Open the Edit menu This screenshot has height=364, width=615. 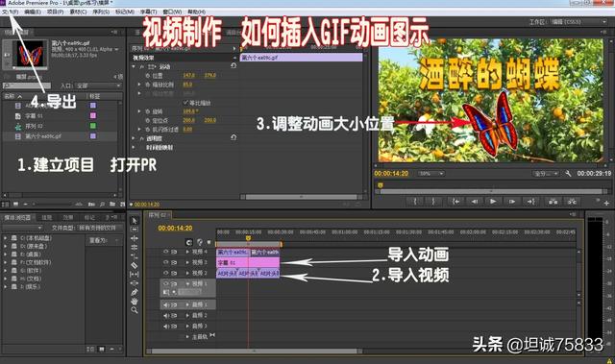(32, 12)
